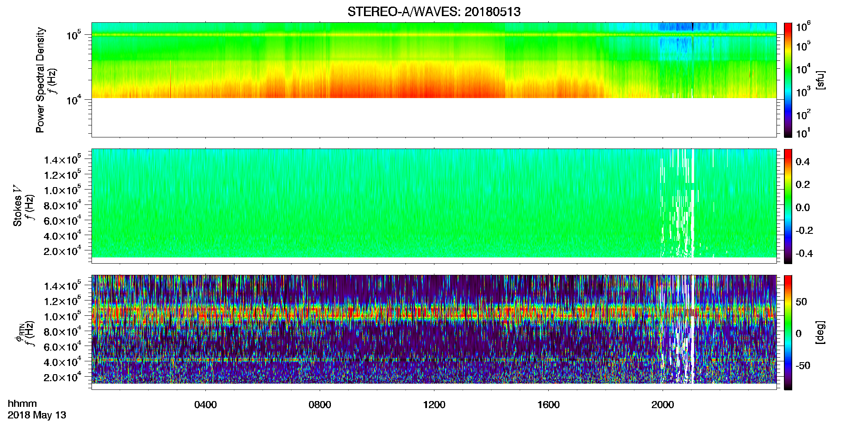Click the 2018 May 13 date label
The width and height of the screenshot is (868, 447).
37,415
